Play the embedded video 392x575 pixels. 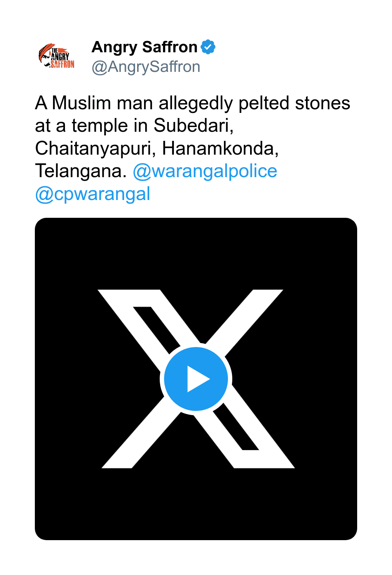point(196,379)
